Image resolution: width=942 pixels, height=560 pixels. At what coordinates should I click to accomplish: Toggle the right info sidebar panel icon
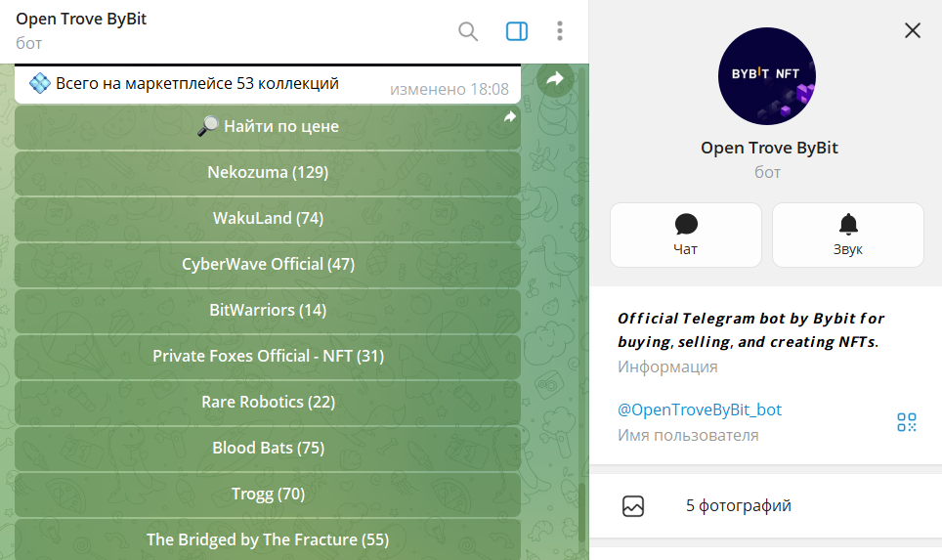(x=517, y=31)
